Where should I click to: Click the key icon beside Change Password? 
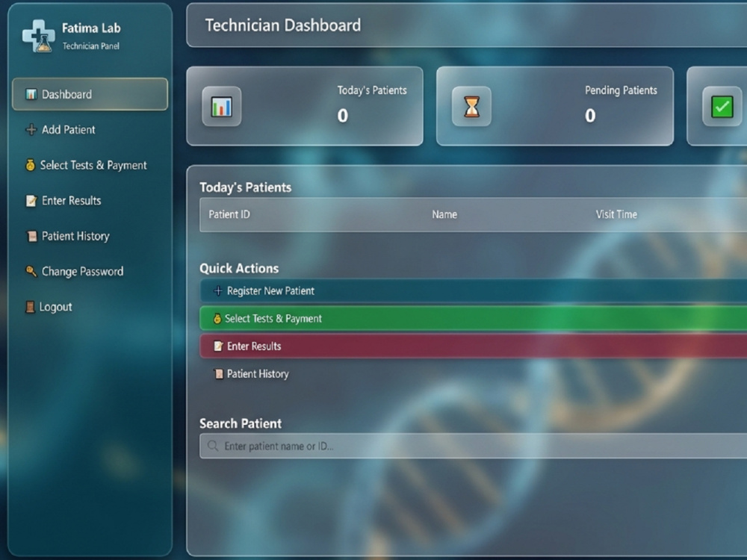coord(31,272)
